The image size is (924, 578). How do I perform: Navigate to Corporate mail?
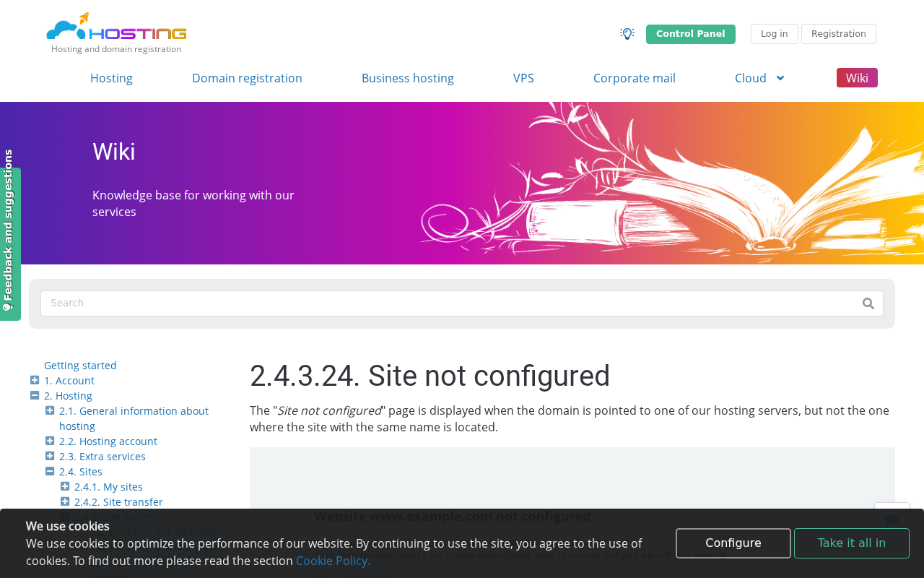click(635, 78)
